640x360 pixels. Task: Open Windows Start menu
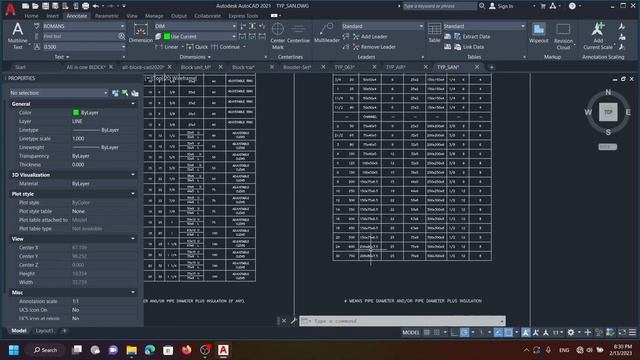[x=13, y=350]
